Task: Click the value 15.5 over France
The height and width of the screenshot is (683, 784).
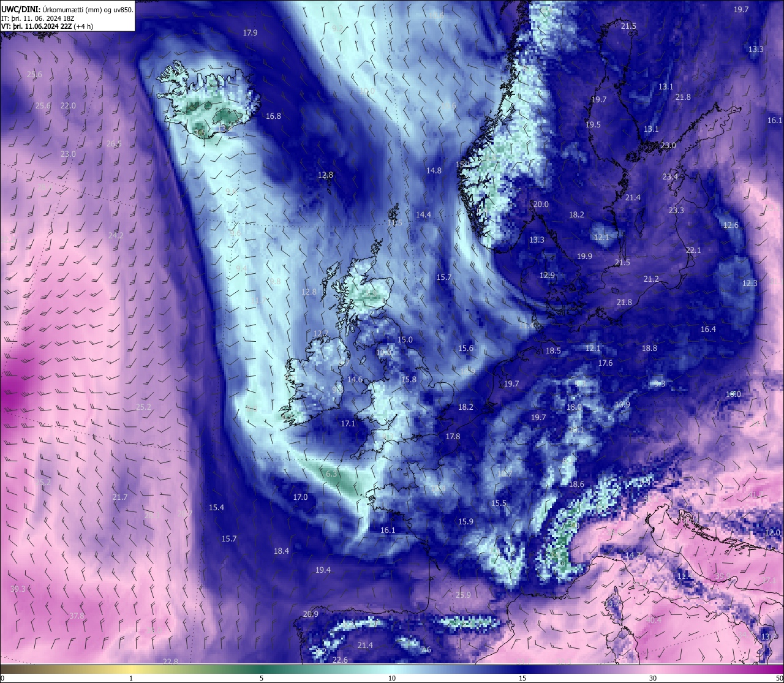Action: click(499, 504)
